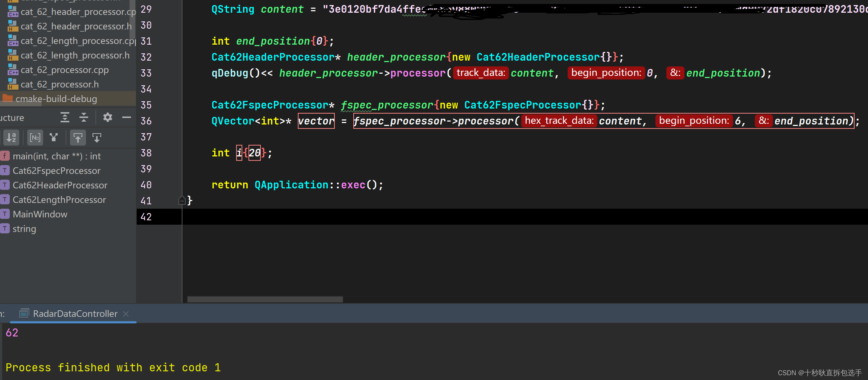868x380 pixels.
Task: Place cursor on end_position declaration line 31
Action: point(273,41)
